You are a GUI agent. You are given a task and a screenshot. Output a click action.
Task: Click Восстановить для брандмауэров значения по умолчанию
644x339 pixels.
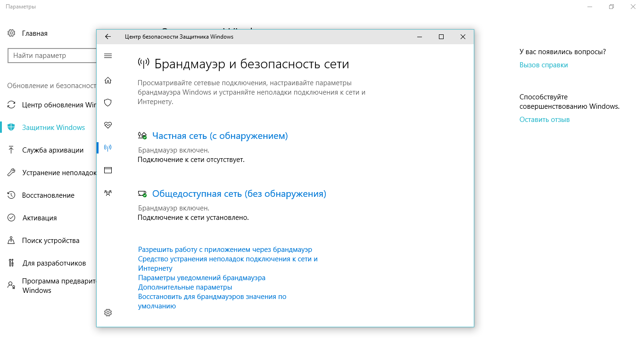(212, 301)
